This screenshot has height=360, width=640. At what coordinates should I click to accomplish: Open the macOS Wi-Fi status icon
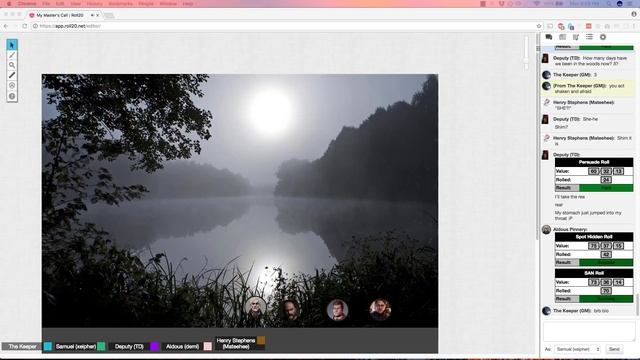point(537,4)
